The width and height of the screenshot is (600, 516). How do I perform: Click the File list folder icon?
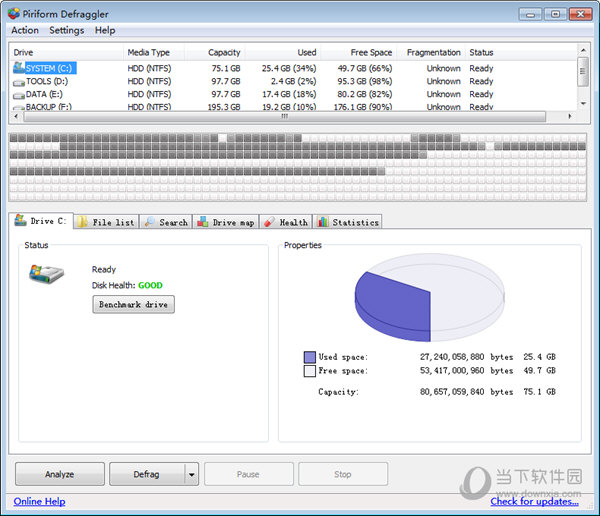(82, 222)
